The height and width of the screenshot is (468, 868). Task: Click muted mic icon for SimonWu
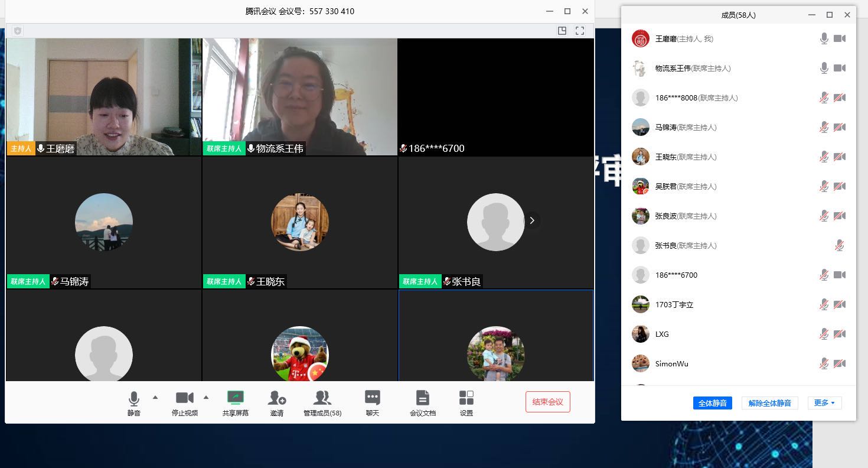(x=824, y=363)
